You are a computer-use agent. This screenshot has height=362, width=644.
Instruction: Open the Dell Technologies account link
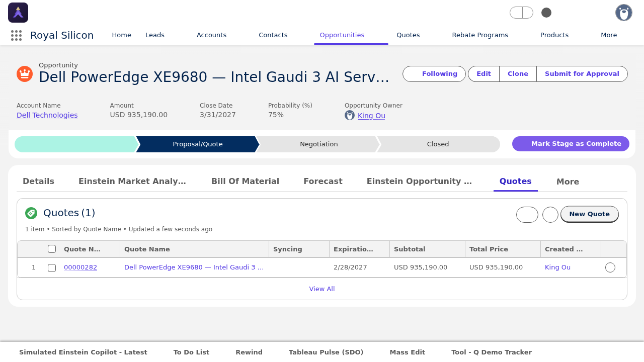[x=47, y=115]
